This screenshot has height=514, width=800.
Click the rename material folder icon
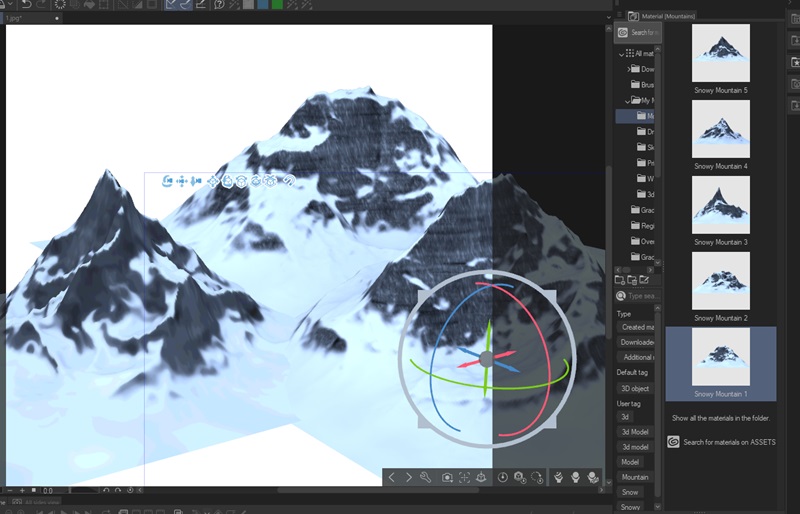[644, 280]
